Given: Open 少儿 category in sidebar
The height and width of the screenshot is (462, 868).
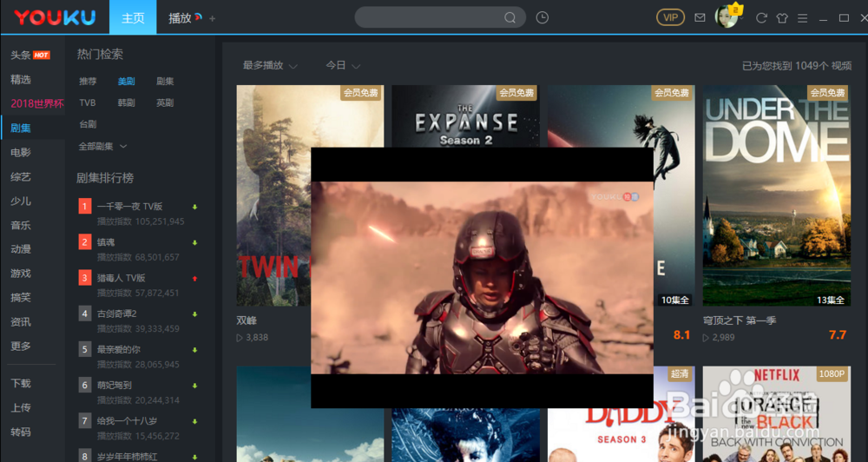Looking at the screenshot, I should coord(21,201).
